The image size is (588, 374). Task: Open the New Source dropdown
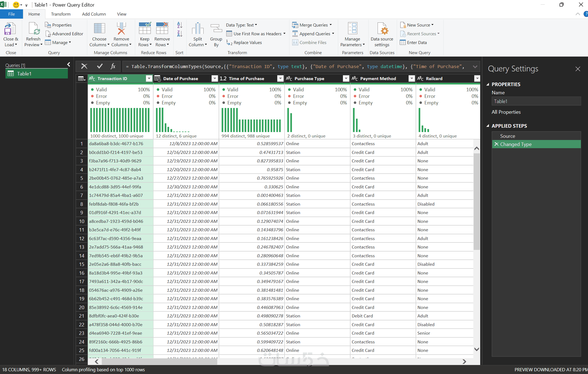pyautogui.click(x=417, y=25)
